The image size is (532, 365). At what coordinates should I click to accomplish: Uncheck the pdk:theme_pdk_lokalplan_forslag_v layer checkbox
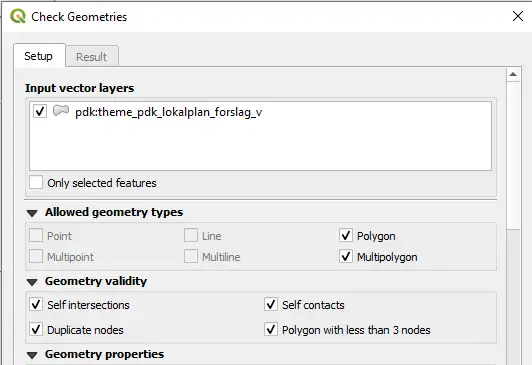(40, 111)
